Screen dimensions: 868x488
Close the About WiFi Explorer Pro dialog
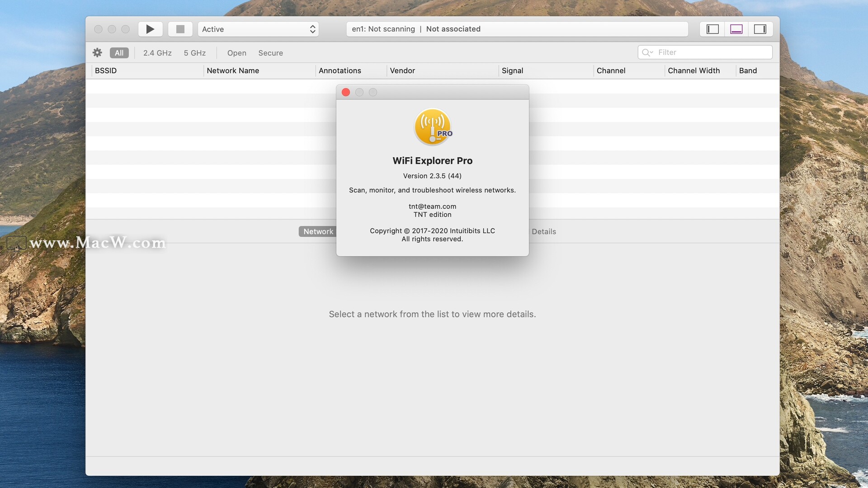pos(346,92)
